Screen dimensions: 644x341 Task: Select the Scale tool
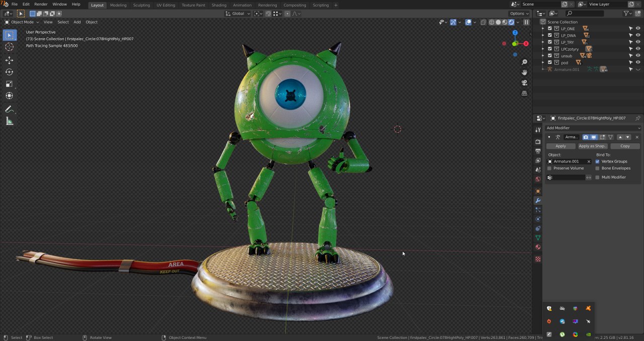pos(10,84)
